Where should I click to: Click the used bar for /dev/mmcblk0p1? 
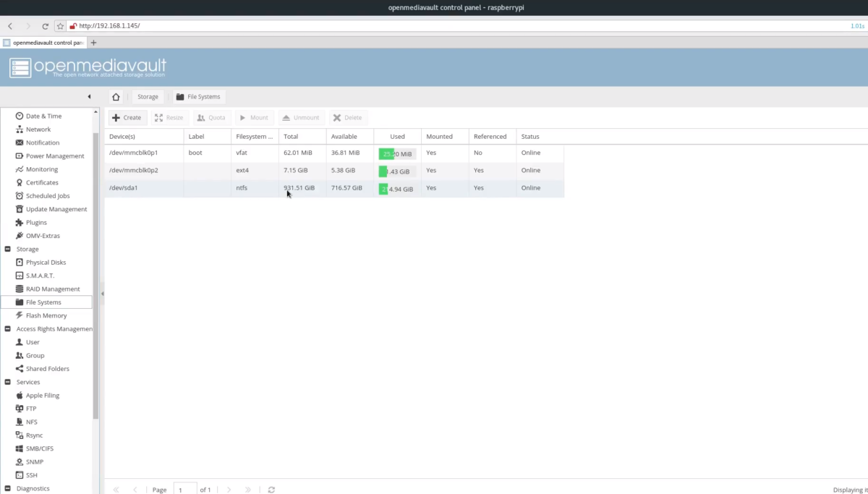[397, 154]
